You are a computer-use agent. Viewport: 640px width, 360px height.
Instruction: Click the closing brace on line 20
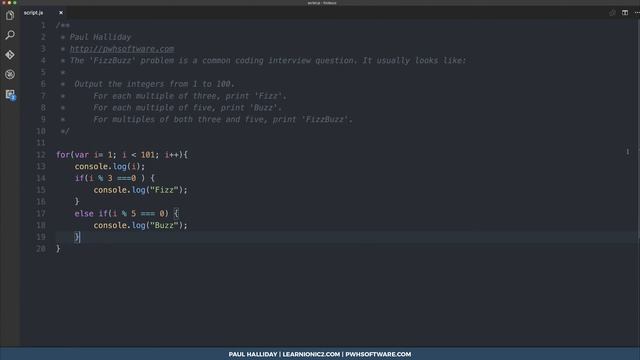click(x=58, y=249)
